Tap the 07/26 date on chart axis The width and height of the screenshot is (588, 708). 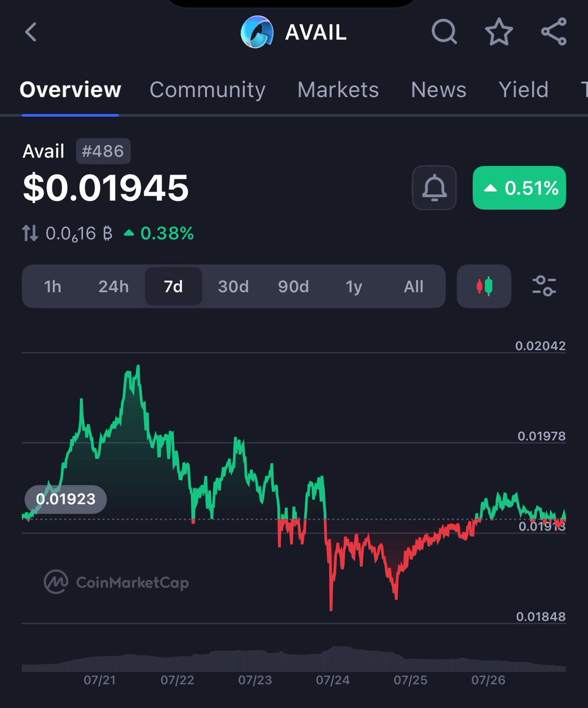488,680
